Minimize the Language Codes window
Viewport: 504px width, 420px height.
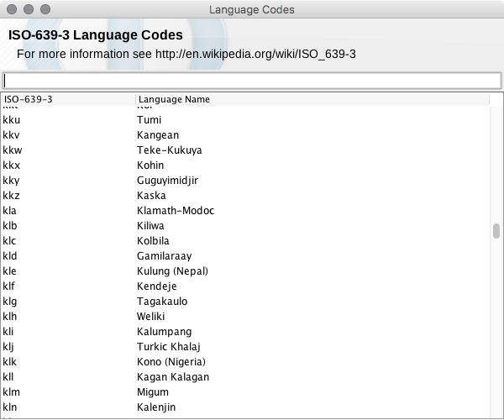point(29,9)
